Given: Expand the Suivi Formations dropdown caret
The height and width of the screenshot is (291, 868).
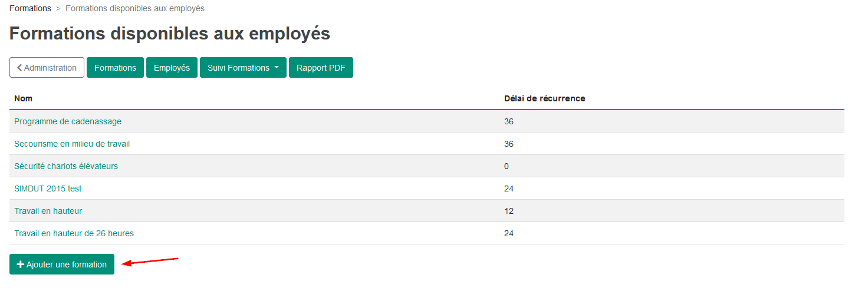Looking at the screenshot, I should point(276,68).
